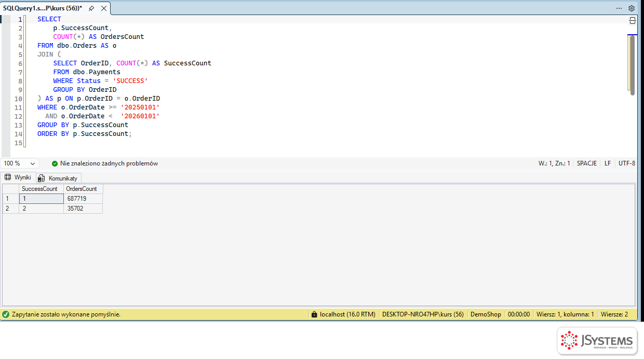Select the OrdersCount column header
Viewport: 644px width, 359px height.
[83, 189]
